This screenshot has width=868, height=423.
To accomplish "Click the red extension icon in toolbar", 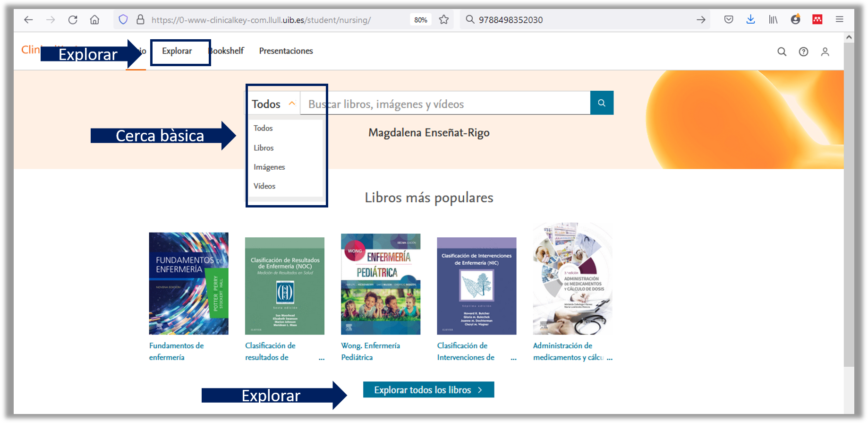I will point(817,19).
